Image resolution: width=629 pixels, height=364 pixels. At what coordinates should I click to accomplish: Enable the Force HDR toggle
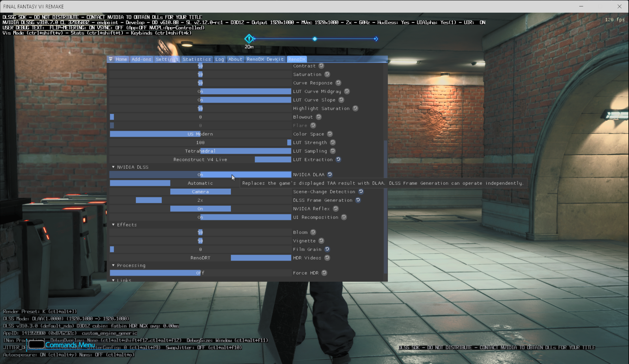(x=201, y=273)
